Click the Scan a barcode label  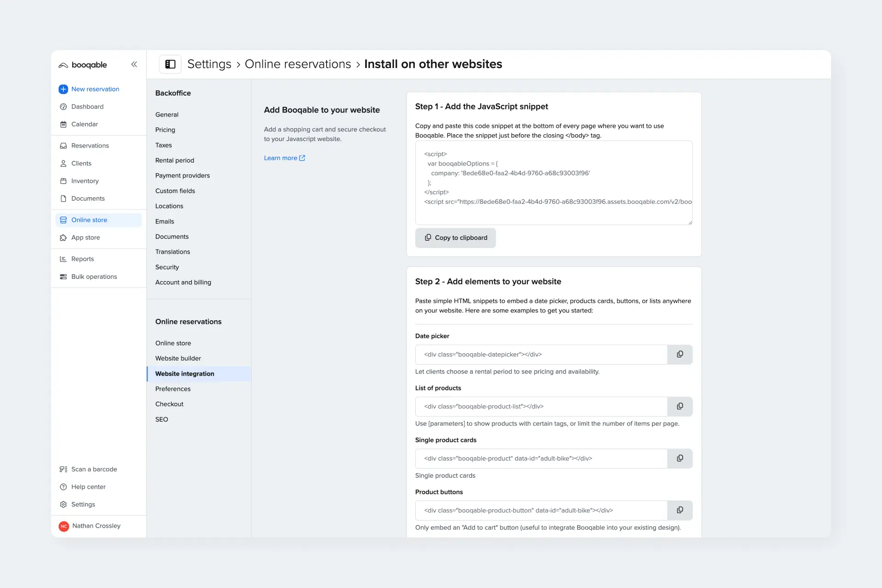coord(94,469)
